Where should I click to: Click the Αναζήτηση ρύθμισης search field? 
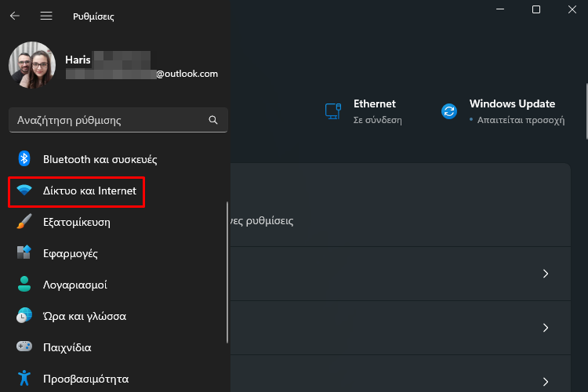tap(118, 120)
